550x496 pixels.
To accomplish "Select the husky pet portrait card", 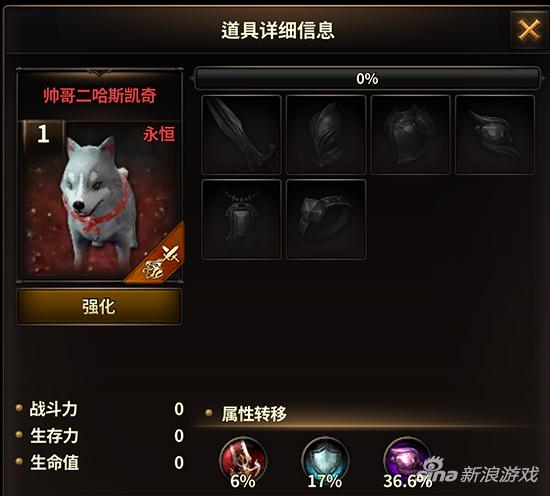I will click(100, 200).
